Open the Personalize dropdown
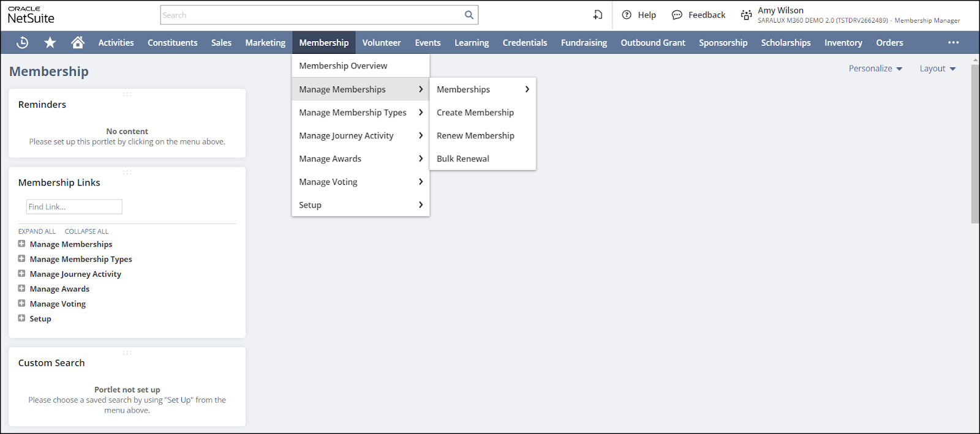 tap(875, 69)
